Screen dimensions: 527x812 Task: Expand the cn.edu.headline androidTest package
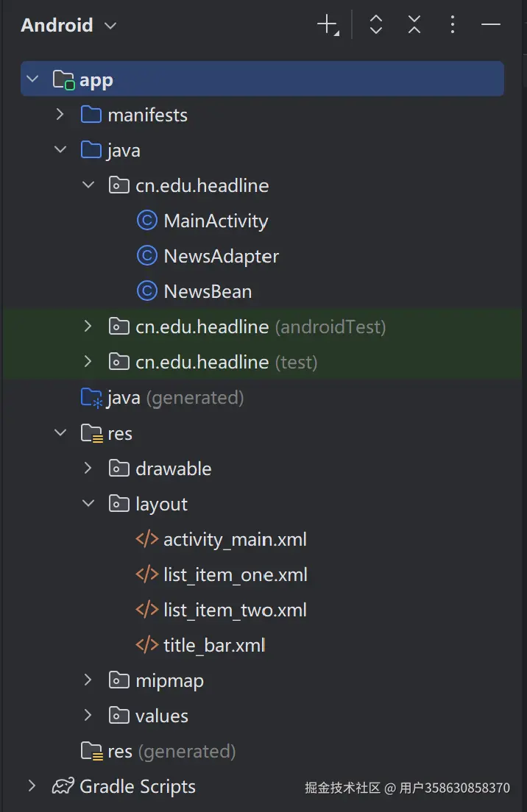(x=88, y=327)
